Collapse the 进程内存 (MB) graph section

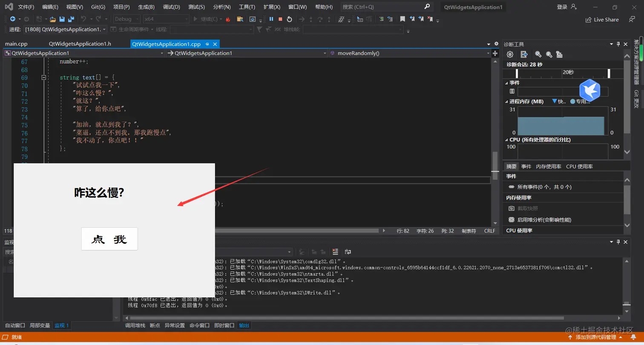coord(506,102)
